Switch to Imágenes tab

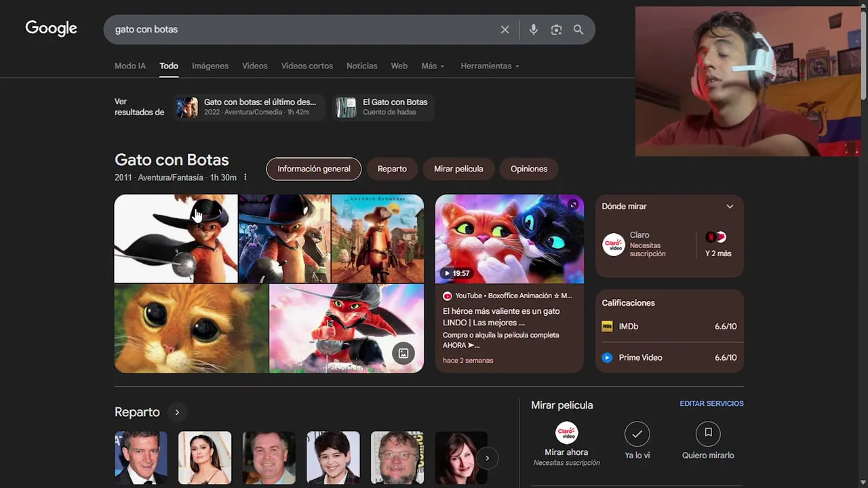210,66
